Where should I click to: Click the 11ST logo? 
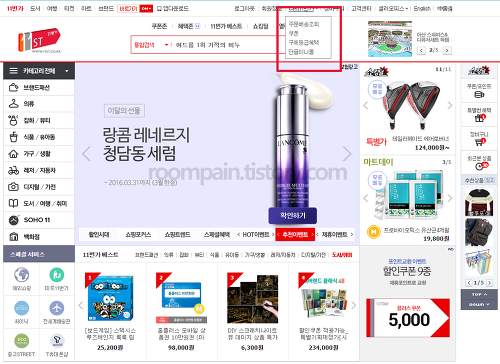(x=39, y=41)
